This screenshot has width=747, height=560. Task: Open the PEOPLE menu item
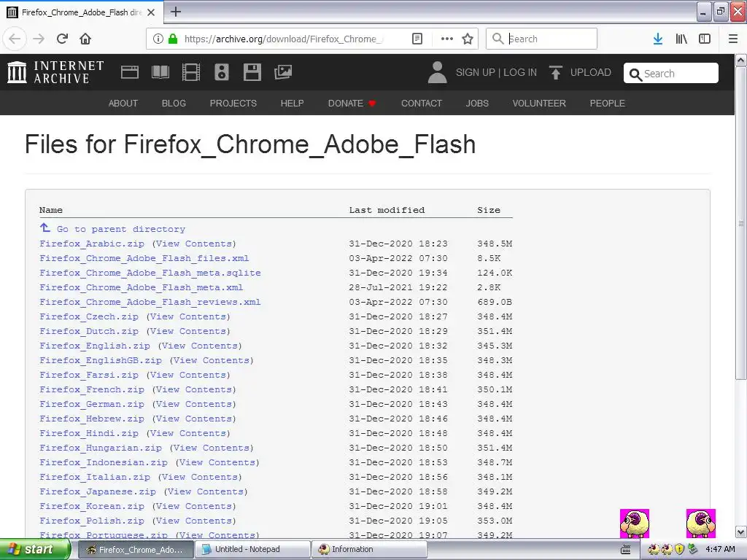608,104
